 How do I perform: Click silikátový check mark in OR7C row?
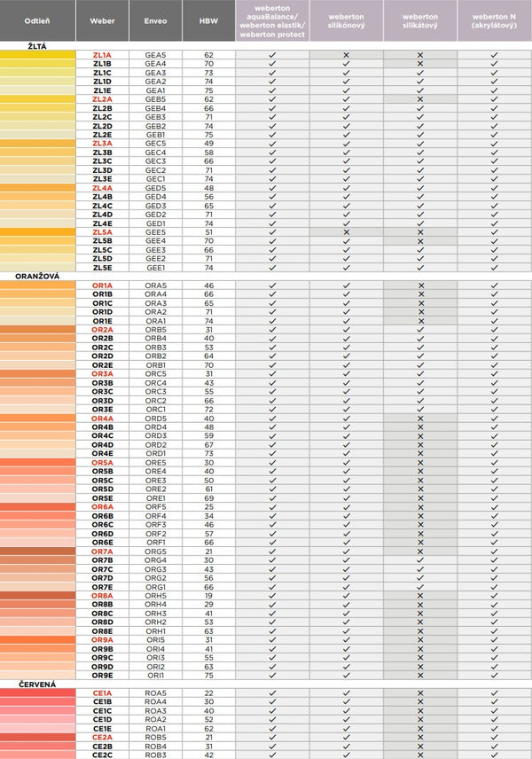click(420, 569)
